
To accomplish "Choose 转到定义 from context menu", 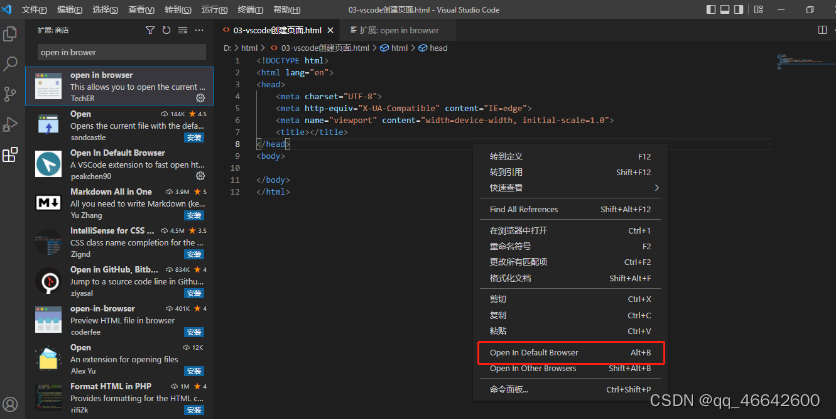I will (x=570, y=157).
